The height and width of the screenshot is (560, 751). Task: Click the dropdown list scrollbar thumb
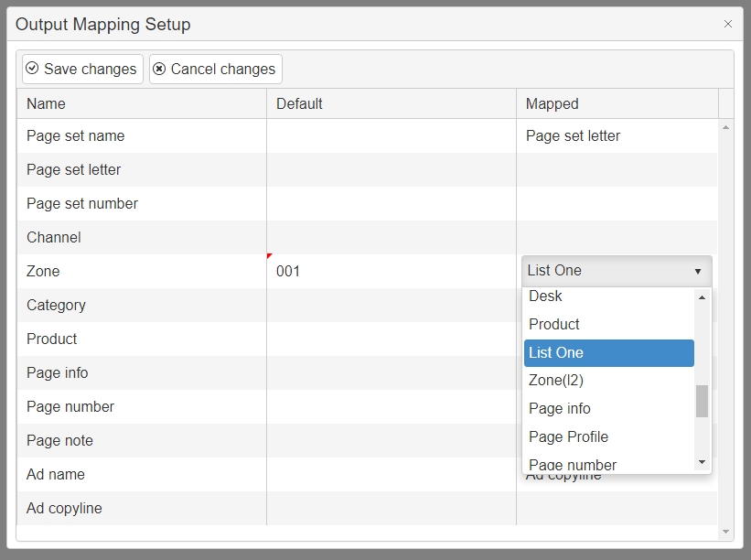pos(702,401)
